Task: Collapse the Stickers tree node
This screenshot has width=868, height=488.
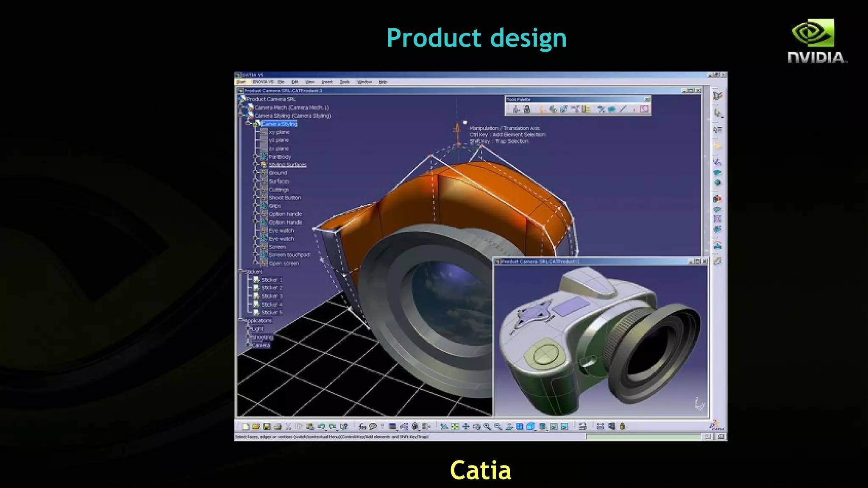Action: point(241,271)
